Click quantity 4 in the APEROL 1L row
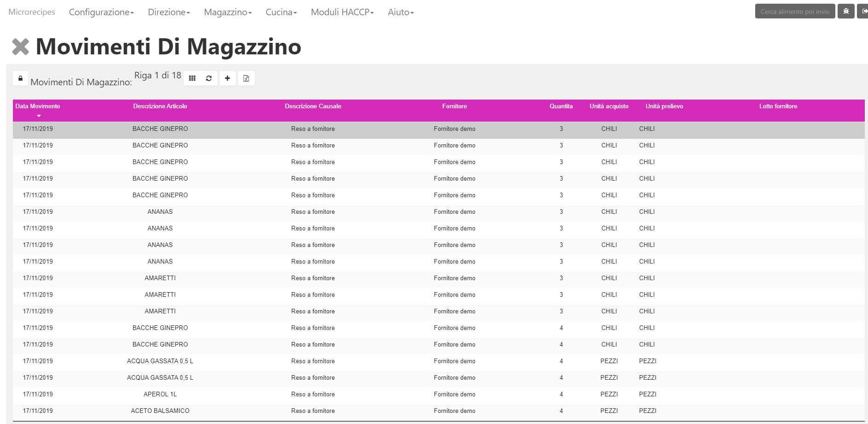868x424 pixels. (561, 395)
